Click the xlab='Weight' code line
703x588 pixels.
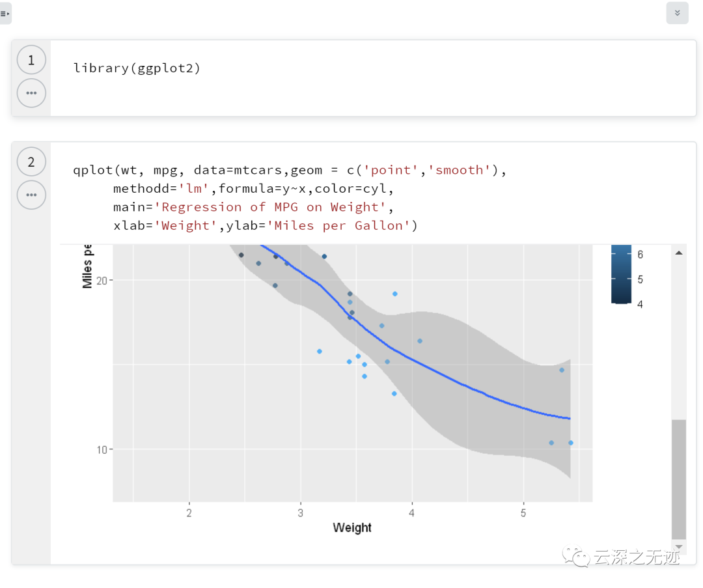(x=264, y=226)
